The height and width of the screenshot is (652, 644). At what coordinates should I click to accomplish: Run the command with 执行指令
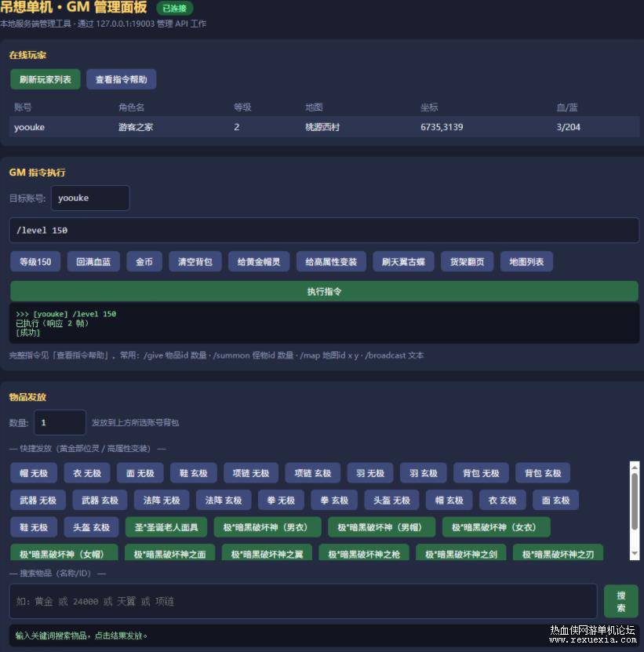coord(324,291)
